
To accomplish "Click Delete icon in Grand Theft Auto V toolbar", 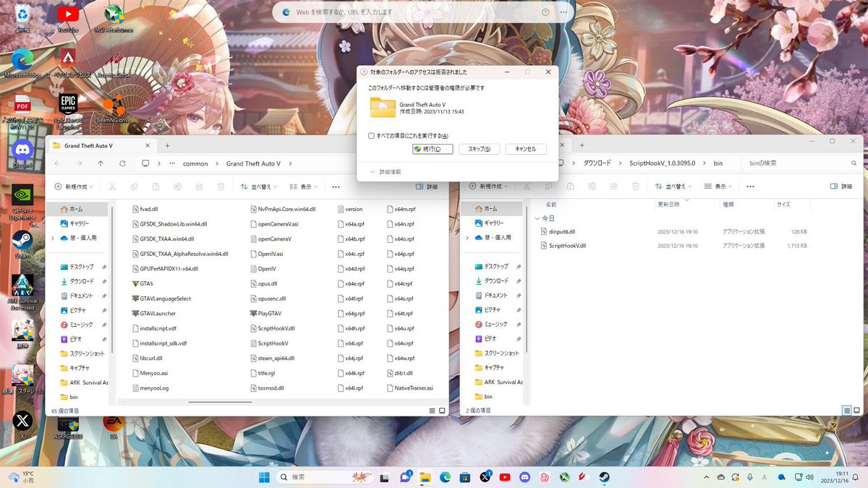I will [221, 187].
